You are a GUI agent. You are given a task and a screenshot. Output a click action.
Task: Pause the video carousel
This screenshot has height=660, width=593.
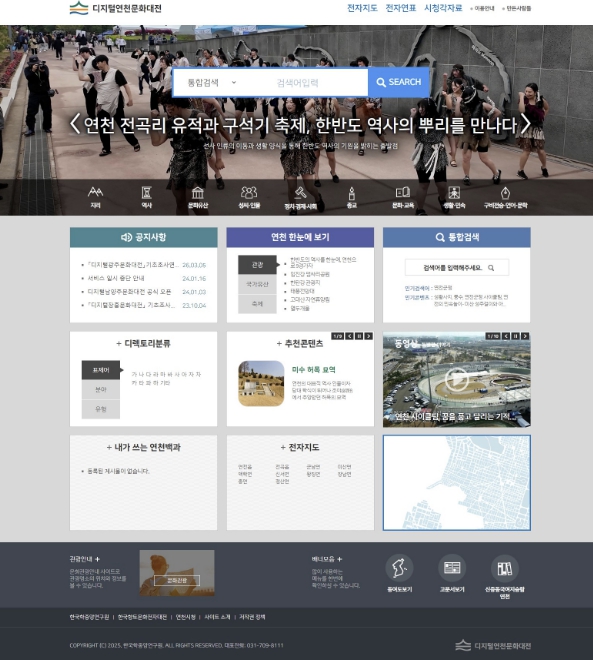click(516, 336)
